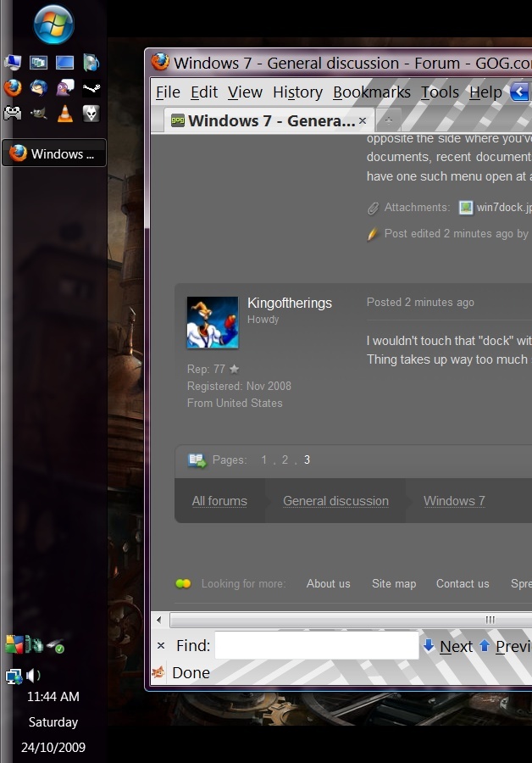This screenshot has height=763, width=532.
Task: Close the Find bar
Action: pos(161,646)
